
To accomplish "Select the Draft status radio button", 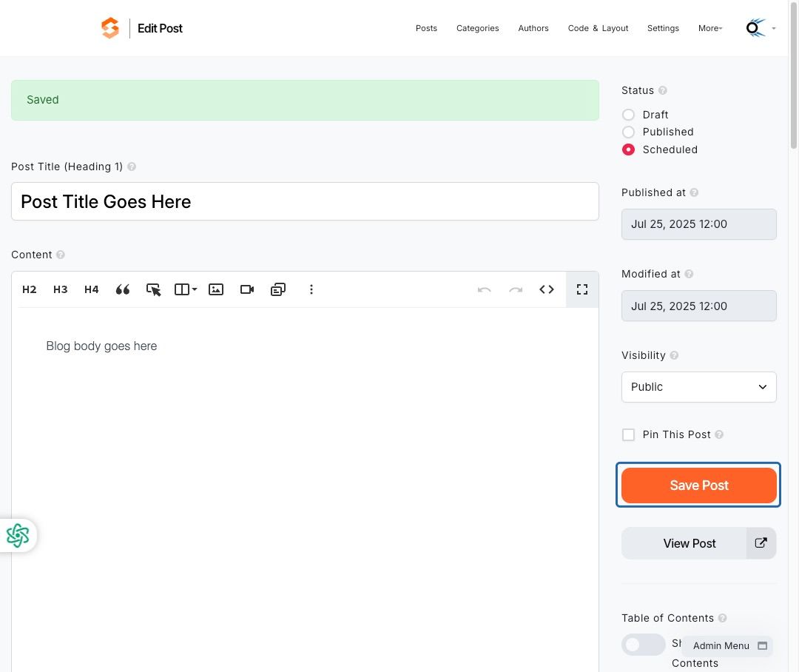I will 628,115.
